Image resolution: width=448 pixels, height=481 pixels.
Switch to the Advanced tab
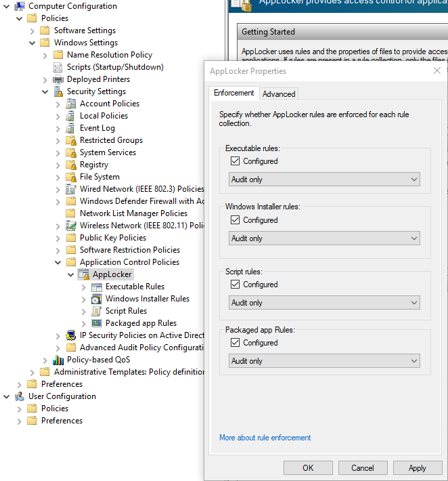tap(279, 94)
